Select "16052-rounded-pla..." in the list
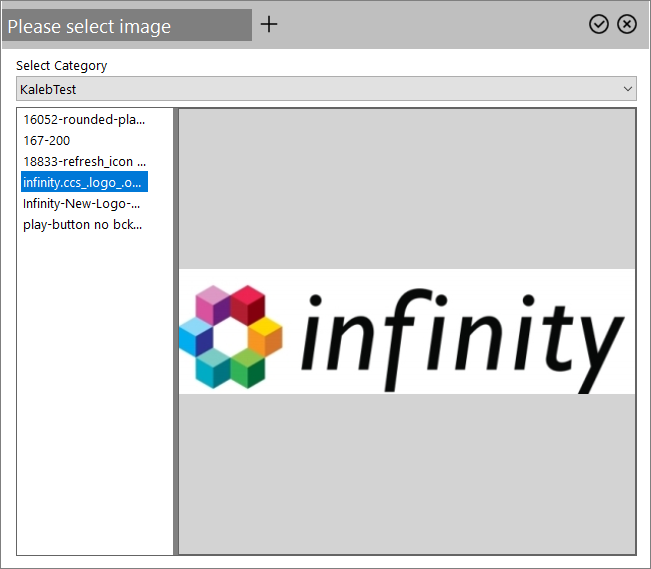651x569 pixels. pyautogui.click(x=84, y=119)
